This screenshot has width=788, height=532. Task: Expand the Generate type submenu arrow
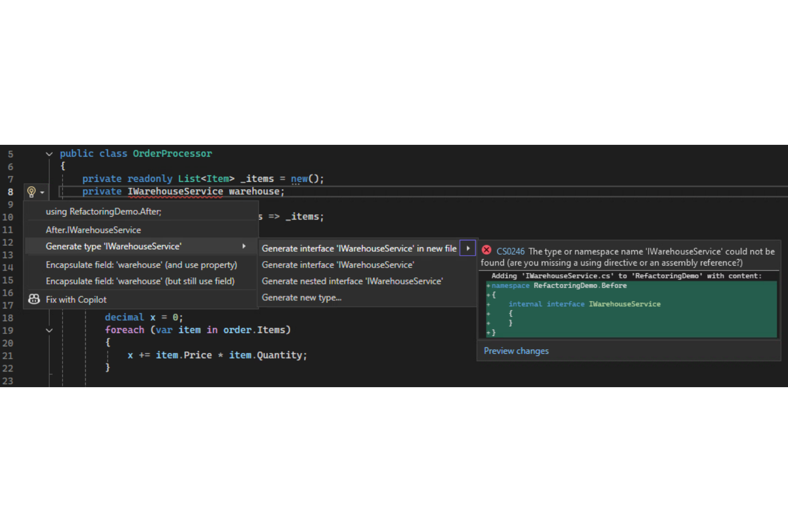click(x=244, y=246)
